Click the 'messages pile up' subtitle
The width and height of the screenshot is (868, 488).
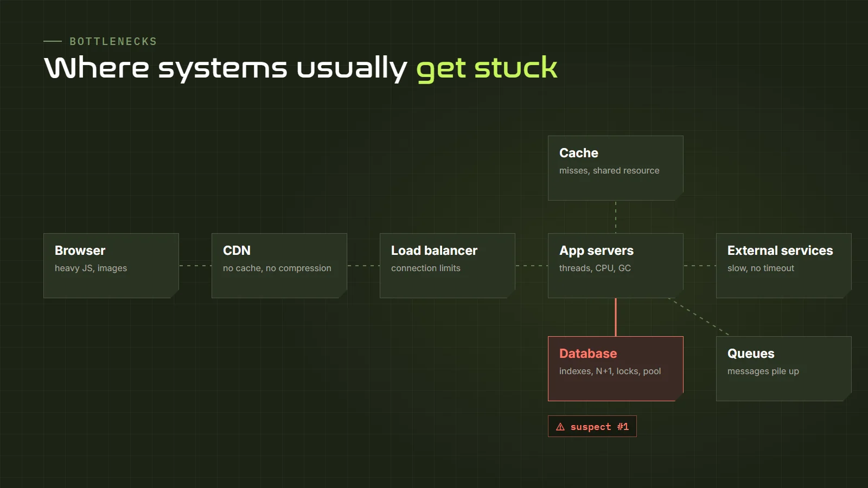[x=763, y=371]
